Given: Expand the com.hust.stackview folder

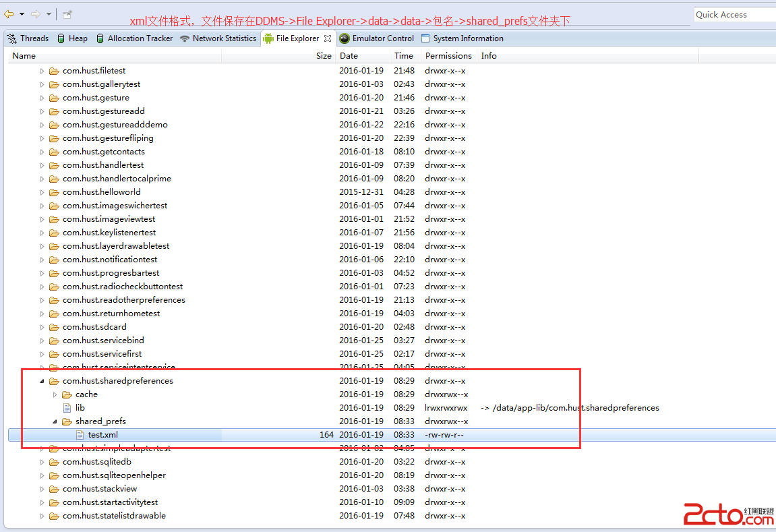Looking at the screenshot, I should pos(42,489).
